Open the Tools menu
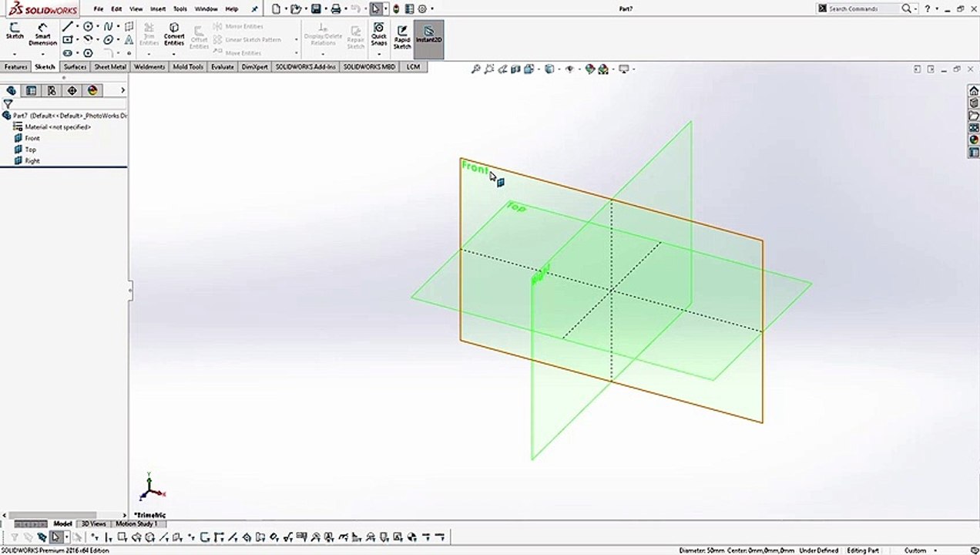 [180, 8]
